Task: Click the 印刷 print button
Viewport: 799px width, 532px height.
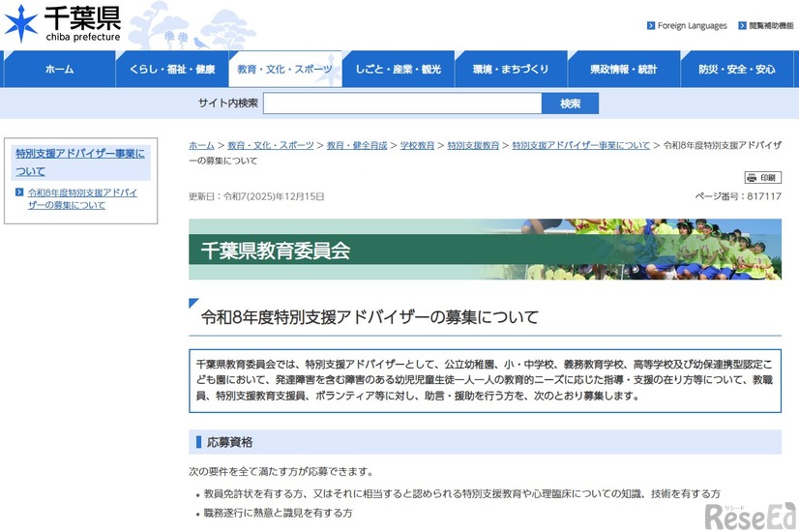Action: [763, 177]
